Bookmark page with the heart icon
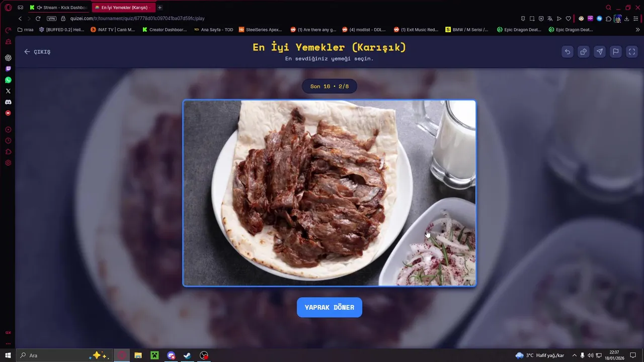This screenshot has height=362, width=644. click(569, 19)
